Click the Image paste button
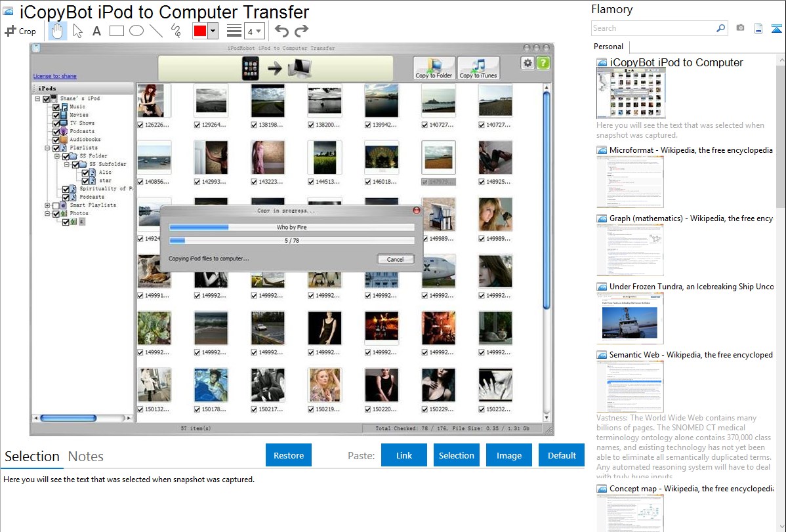The width and height of the screenshot is (786, 532). [508, 455]
